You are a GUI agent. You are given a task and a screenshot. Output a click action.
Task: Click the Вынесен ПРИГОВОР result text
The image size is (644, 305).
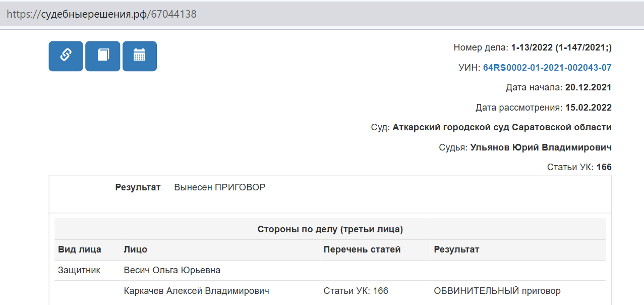219,187
